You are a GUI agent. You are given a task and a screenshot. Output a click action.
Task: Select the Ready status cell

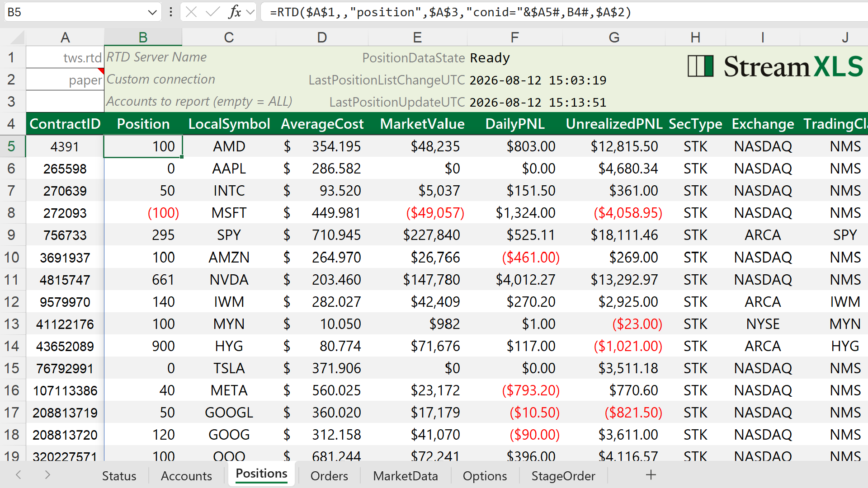(490, 58)
